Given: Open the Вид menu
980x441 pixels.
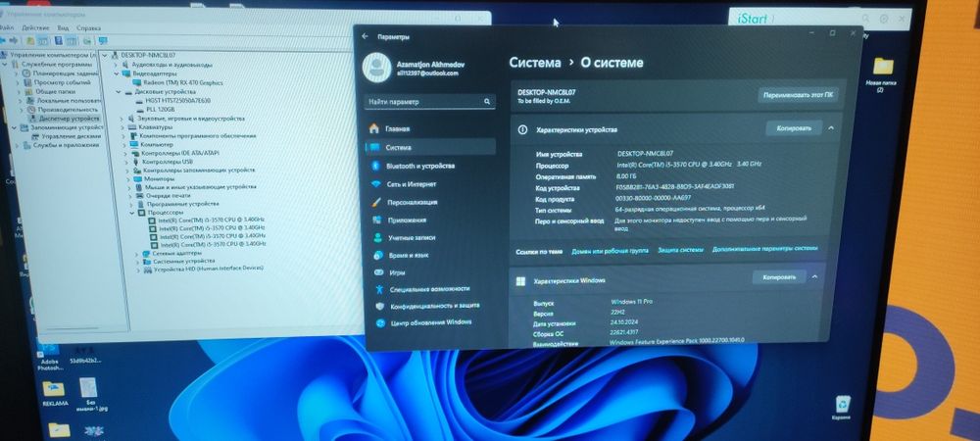Looking at the screenshot, I should 63,28.
